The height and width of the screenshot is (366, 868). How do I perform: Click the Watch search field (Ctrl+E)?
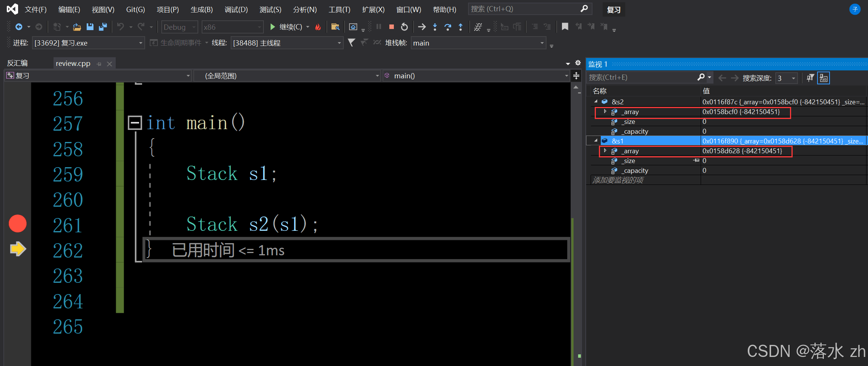tap(642, 77)
